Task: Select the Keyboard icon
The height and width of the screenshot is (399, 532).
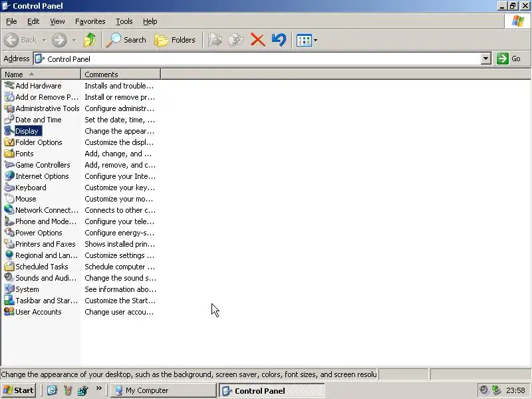Action: (9, 188)
